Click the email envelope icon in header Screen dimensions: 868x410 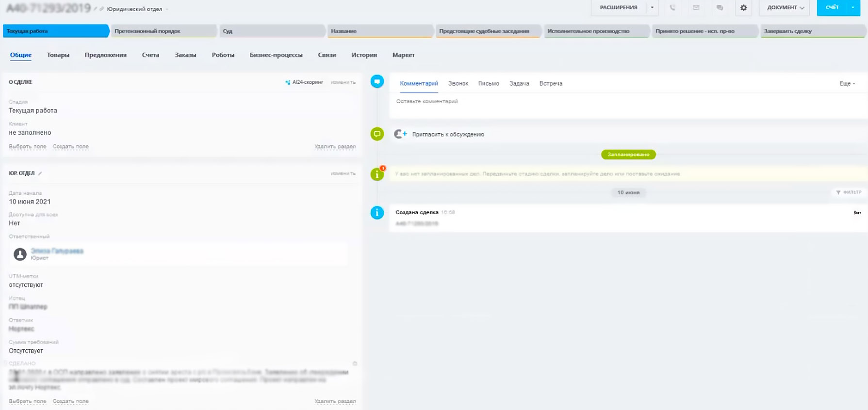(x=696, y=8)
